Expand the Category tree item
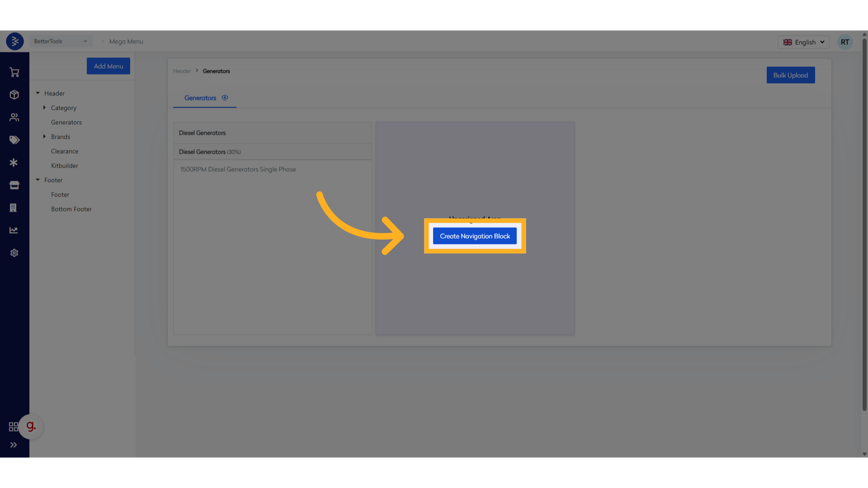The height and width of the screenshot is (488, 868). tap(44, 108)
